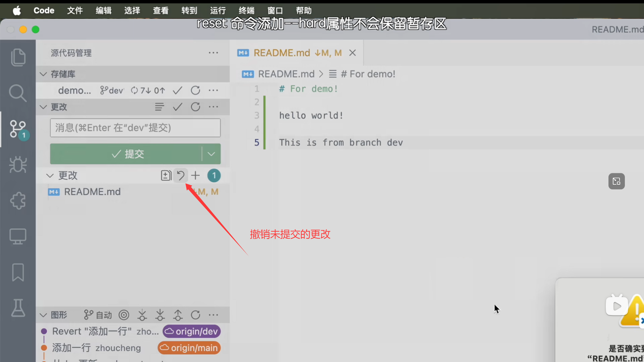This screenshot has height=362, width=644.
Task: Click sync changes 7↓ 0↑ indicator
Action: coord(148,90)
